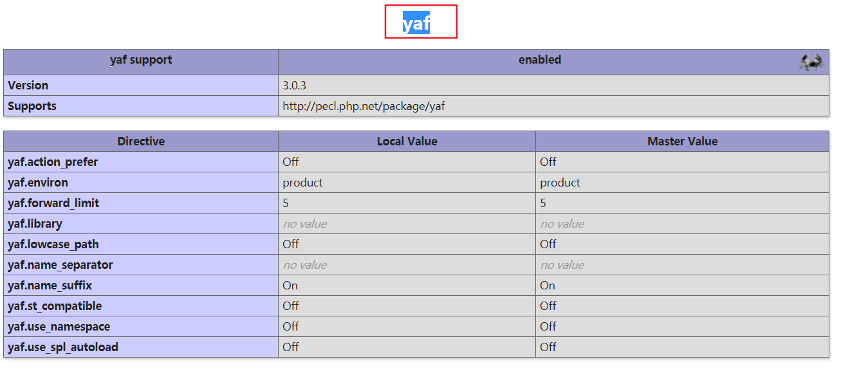Screen dimensions: 868x373
Task: Select the yaf.library directive name
Action: click(35, 224)
